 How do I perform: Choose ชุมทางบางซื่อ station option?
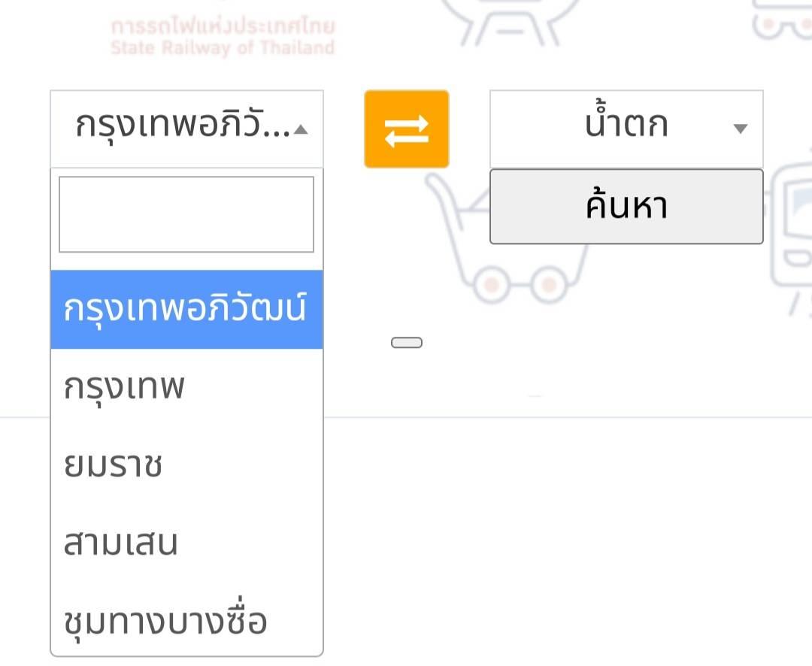tap(186, 620)
